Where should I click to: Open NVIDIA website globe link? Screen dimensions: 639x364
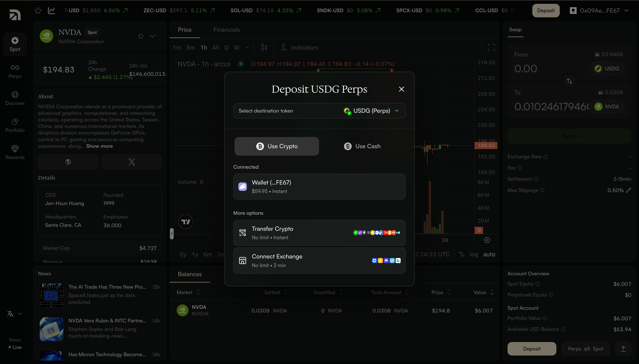tap(68, 162)
